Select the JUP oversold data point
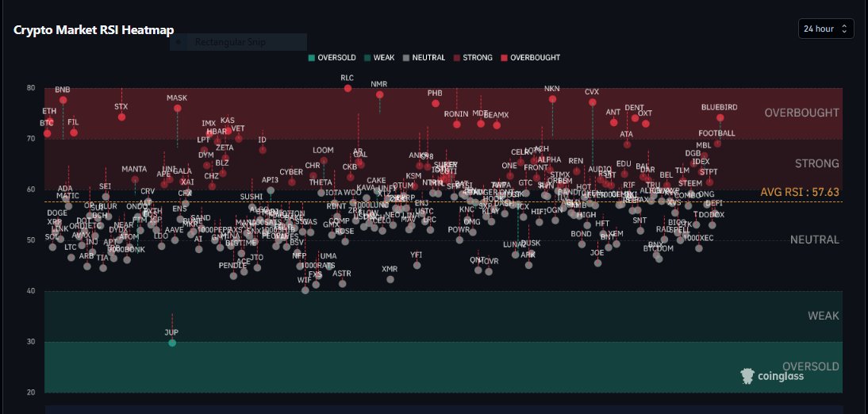Image resolution: width=868 pixels, height=414 pixels. click(172, 343)
